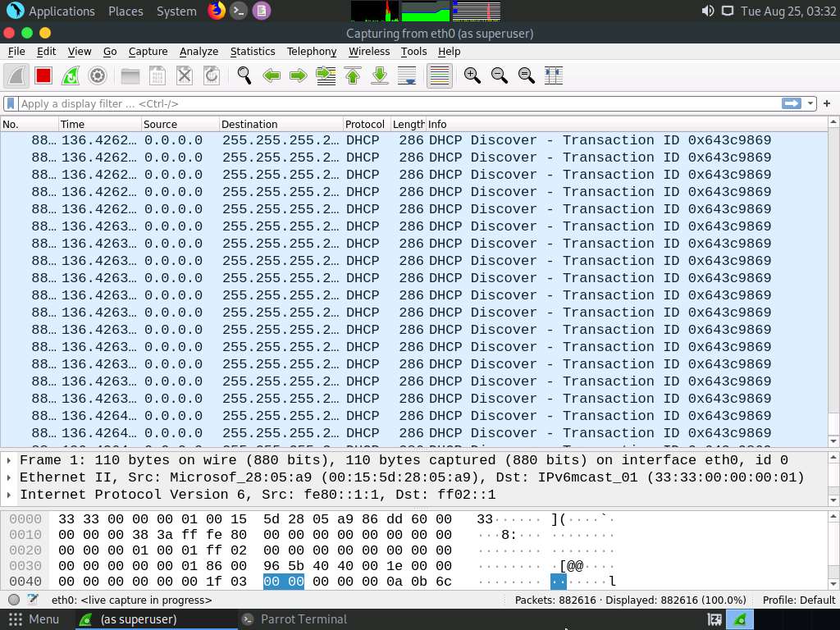
Task: Open display filter history dropdown
Action: [x=810, y=103]
